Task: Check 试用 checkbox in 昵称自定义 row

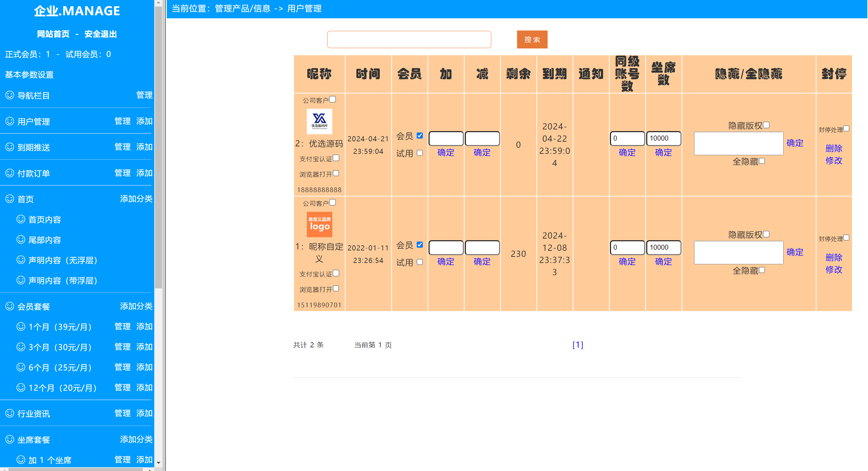Action: tap(420, 262)
